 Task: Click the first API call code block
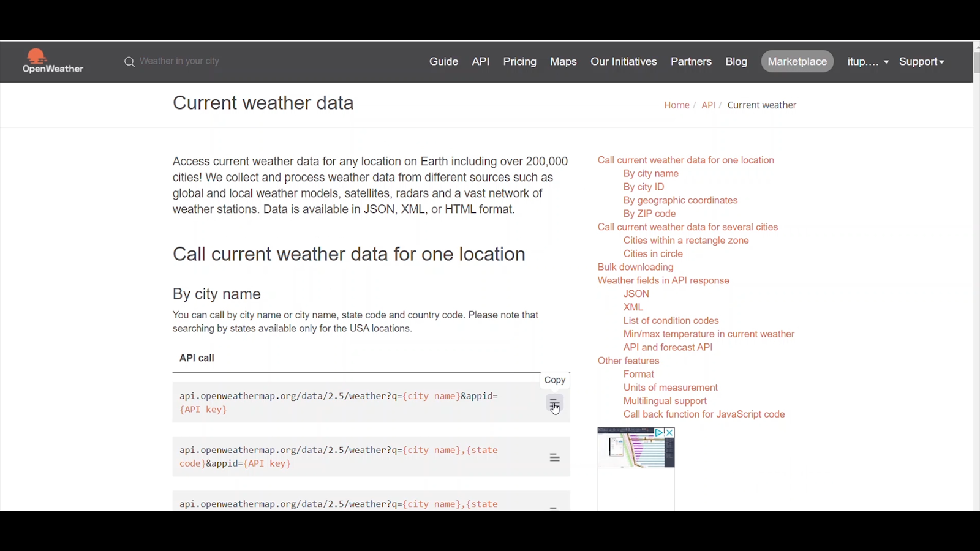371,403
